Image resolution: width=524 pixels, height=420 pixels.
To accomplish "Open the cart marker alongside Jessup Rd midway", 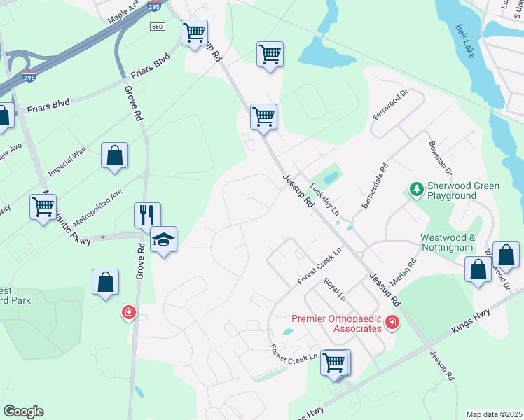I will [263, 118].
